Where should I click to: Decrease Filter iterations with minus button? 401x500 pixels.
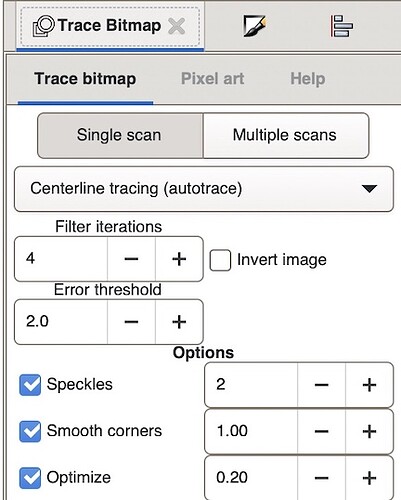pyautogui.click(x=131, y=259)
